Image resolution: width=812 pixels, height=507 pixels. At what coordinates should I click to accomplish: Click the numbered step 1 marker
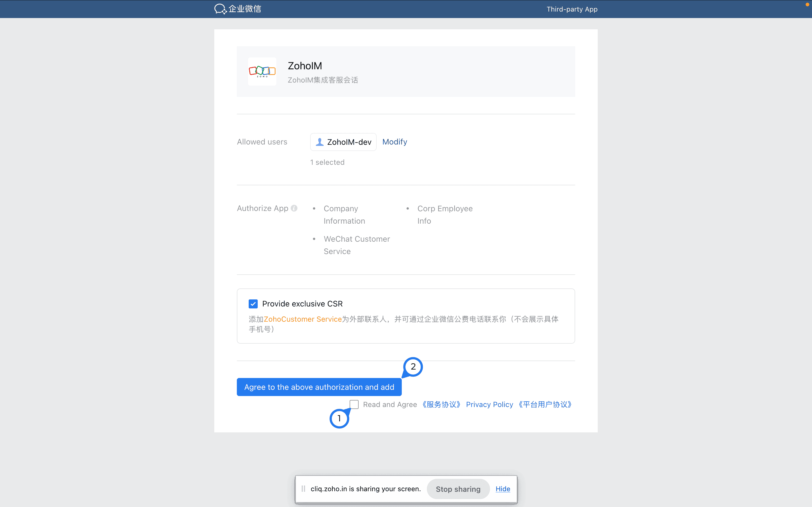point(339,419)
